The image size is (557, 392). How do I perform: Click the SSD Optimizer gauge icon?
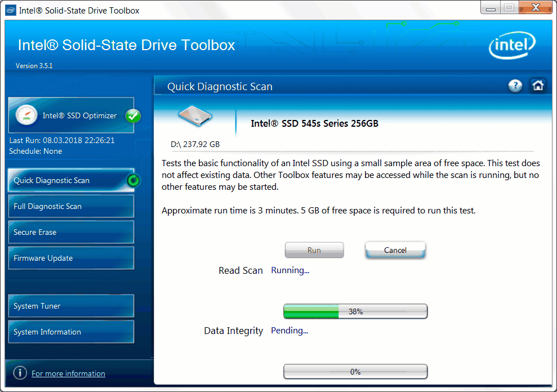(x=26, y=115)
